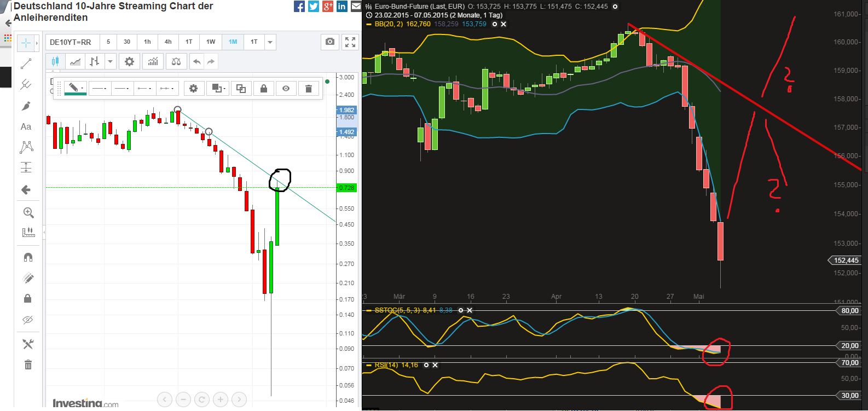Open the right line end dropdown
This screenshot has width=868, height=411.
click(x=167, y=88)
